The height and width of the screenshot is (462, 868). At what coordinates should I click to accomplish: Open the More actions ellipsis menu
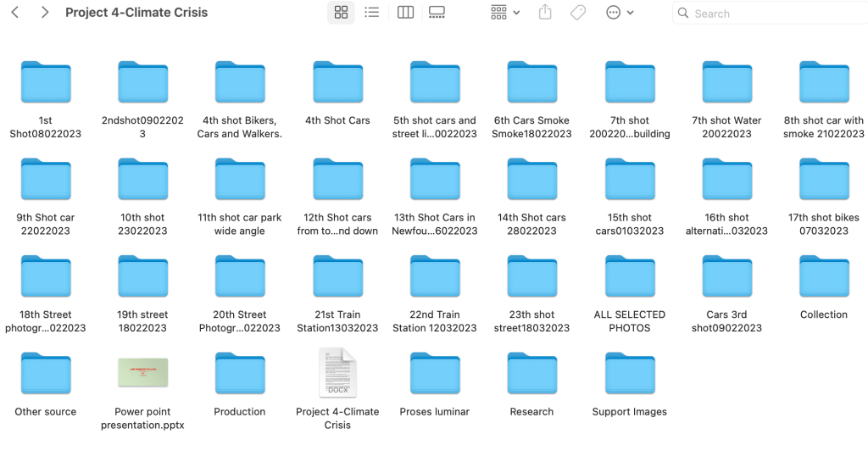[620, 13]
